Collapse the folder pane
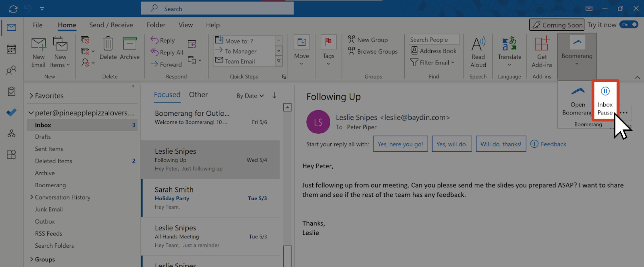 (x=133, y=86)
